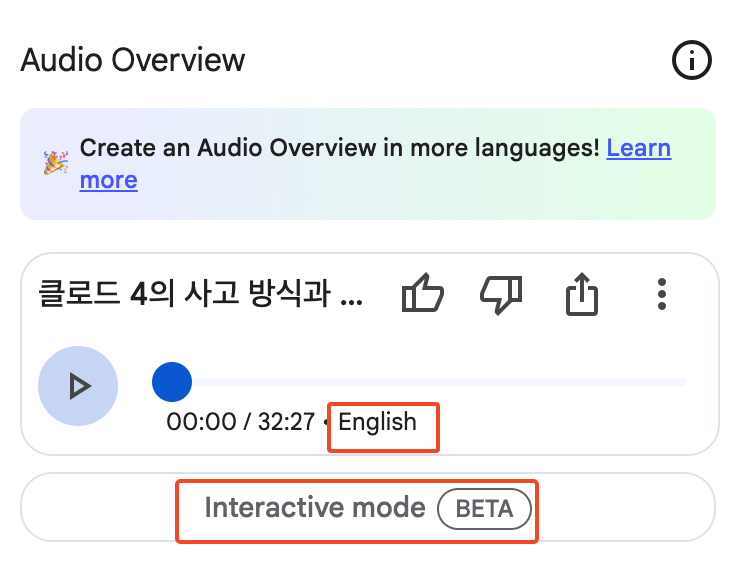Follow the Learn more link

[x=639, y=148]
